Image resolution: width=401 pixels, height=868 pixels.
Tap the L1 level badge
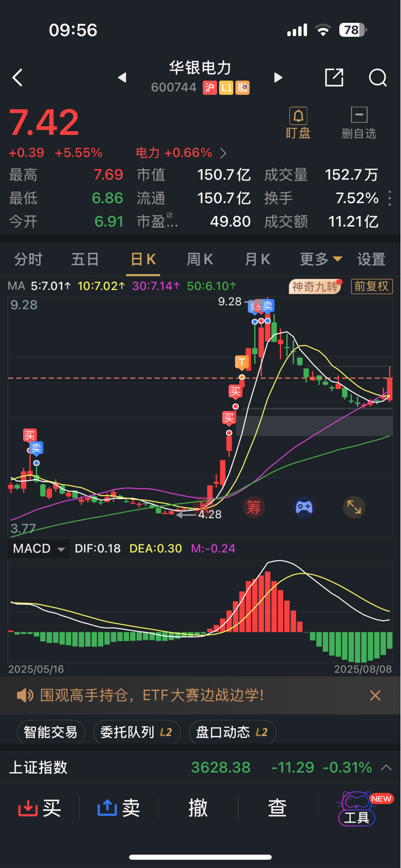tap(226, 88)
